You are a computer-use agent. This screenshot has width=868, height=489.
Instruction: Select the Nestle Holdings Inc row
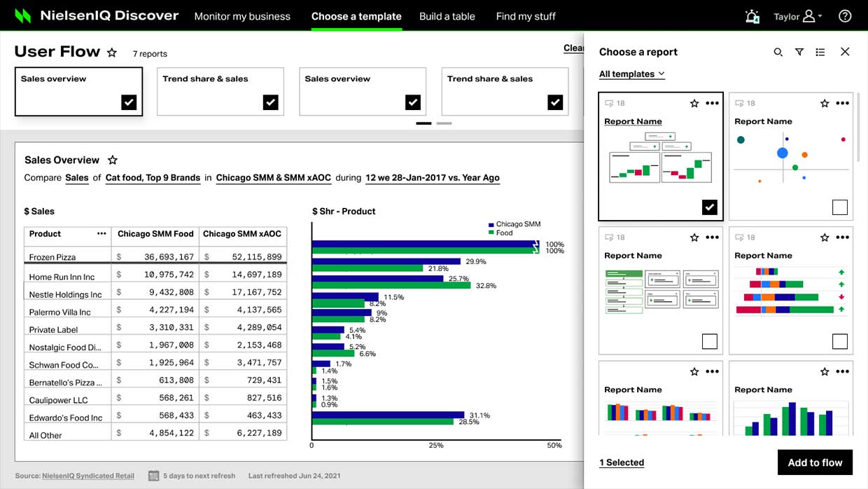155,293
